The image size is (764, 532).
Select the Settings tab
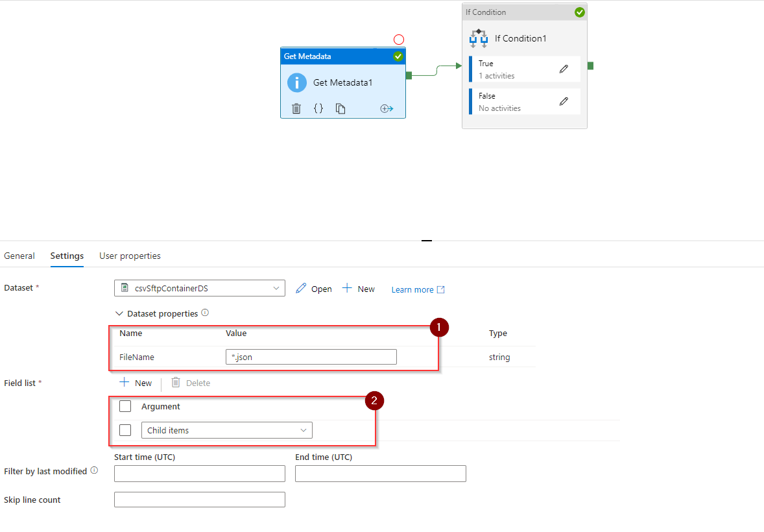(67, 256)
